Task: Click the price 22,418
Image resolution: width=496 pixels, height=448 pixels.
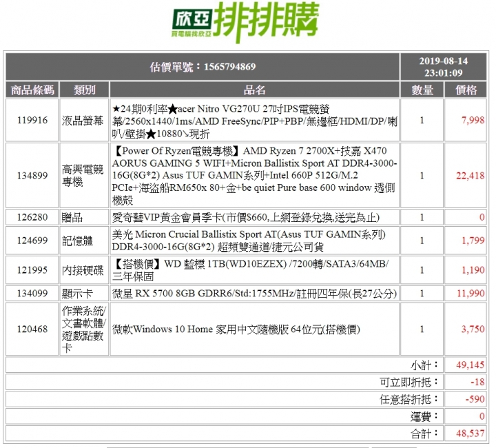Action: pyautogui.click(x=470, y=176)
